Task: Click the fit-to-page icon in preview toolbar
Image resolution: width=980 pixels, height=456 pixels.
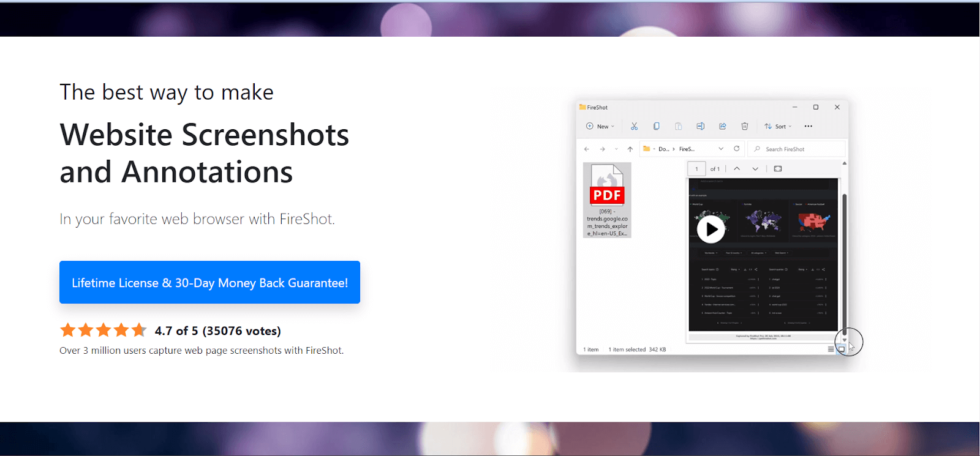Action: tap(778, 169)
